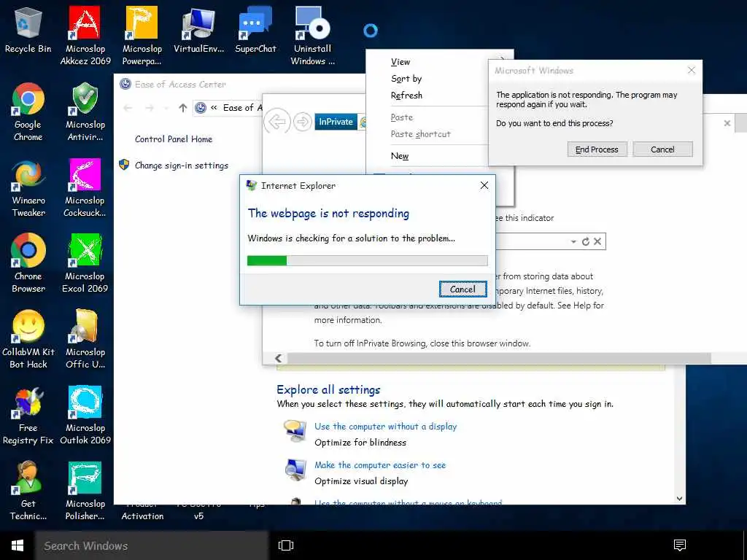Open the Action Center notification icon
The image size is (747, 560).
[680, 545]
